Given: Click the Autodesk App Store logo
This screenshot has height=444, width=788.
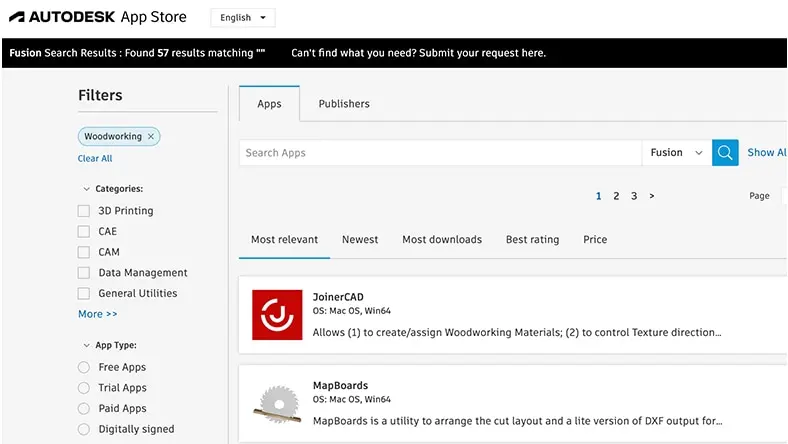Looking at the screenshot, I should coord(98,17).
